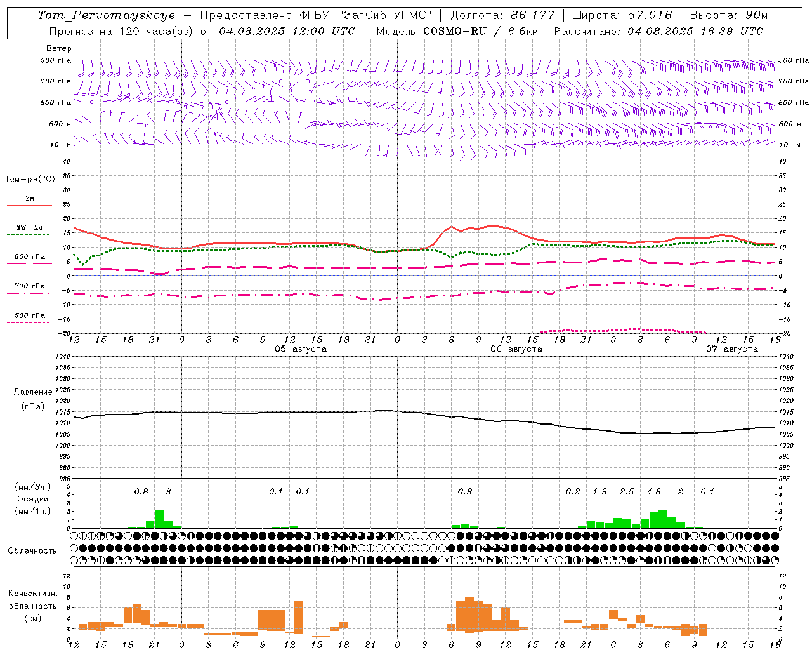Click the station name Tom_Pervomayskoye in the header
This screenshot has width=812, height=650.
click(x=106, y=15)
